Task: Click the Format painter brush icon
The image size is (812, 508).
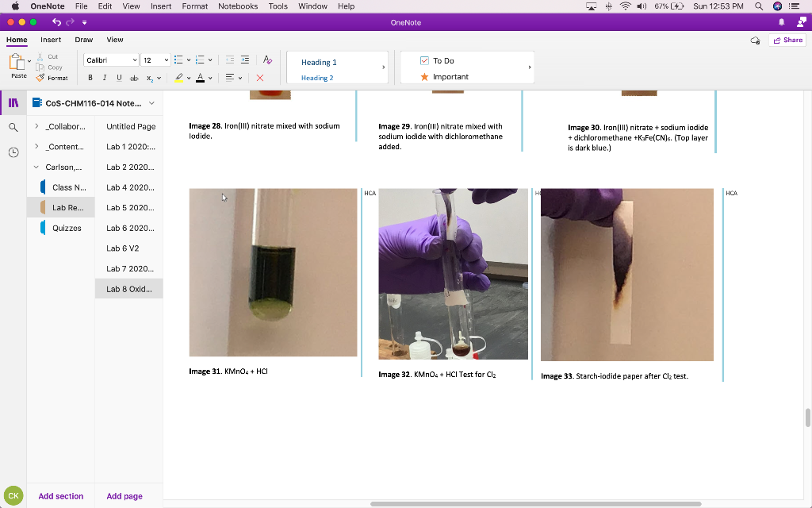Action: [x=40, y=78]
